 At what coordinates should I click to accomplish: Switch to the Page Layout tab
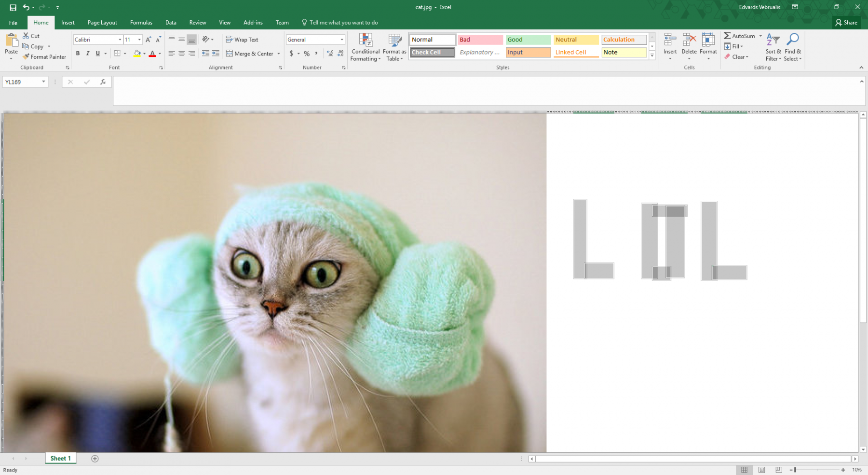coord(102,23)
